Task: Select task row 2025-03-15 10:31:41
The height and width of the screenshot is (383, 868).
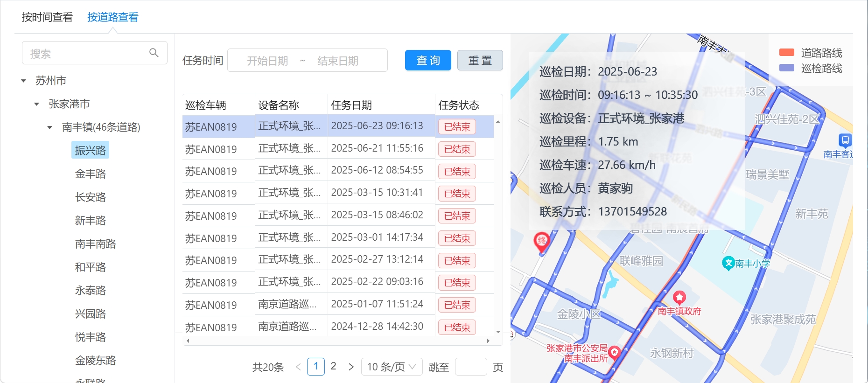Action: [x=338, y=193]
